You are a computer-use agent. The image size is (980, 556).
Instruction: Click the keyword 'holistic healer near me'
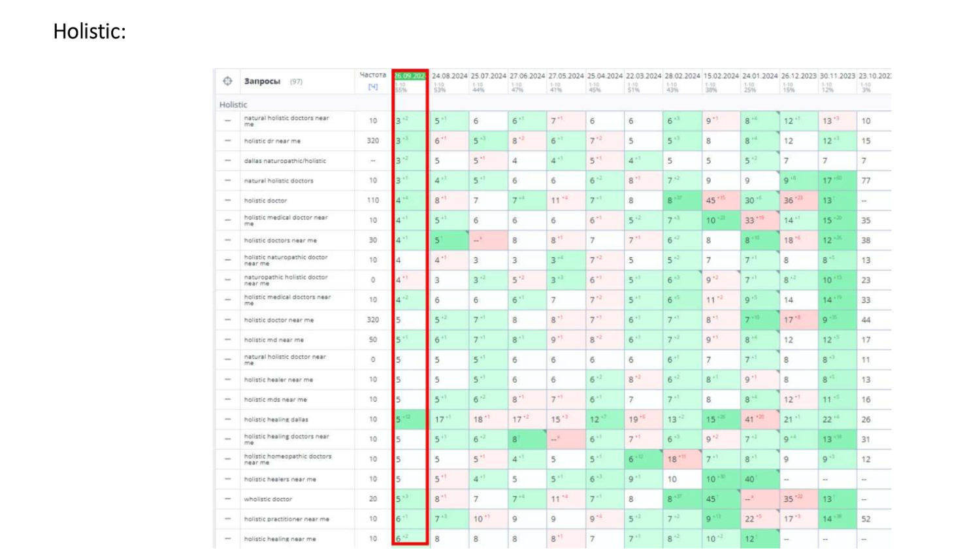(x=278, y=380)
